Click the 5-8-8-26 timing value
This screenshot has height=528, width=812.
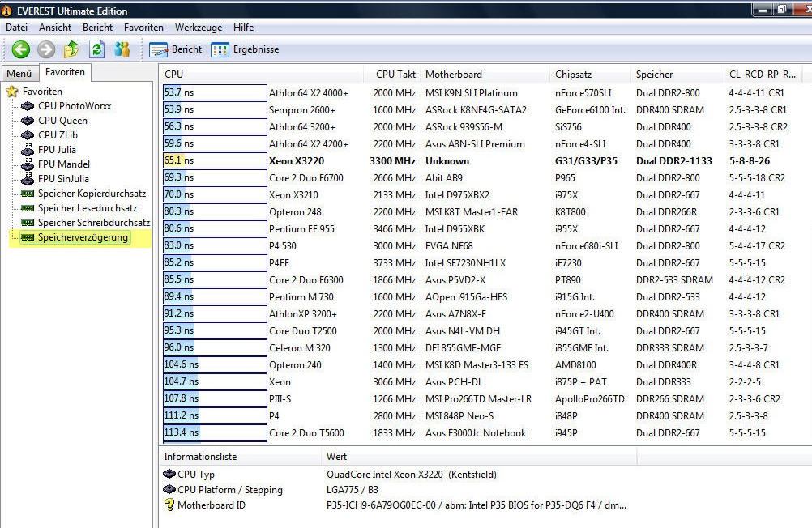pos(750,161)
